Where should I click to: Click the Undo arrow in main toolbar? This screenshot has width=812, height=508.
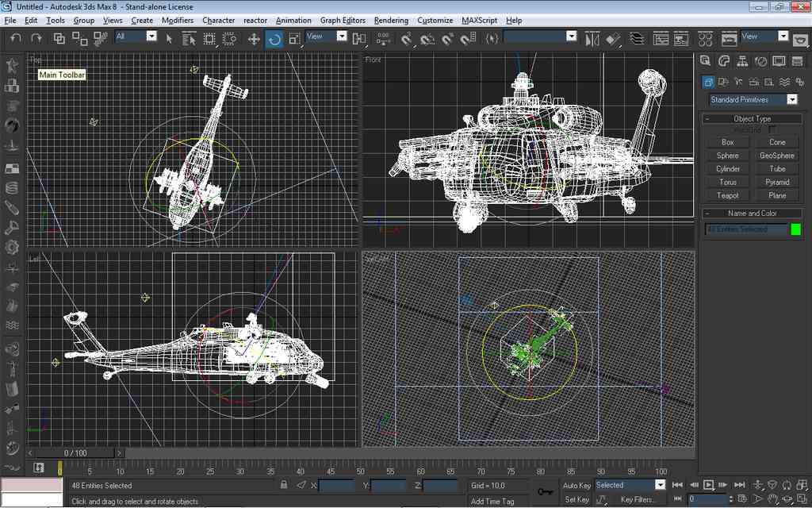point(16,38)
